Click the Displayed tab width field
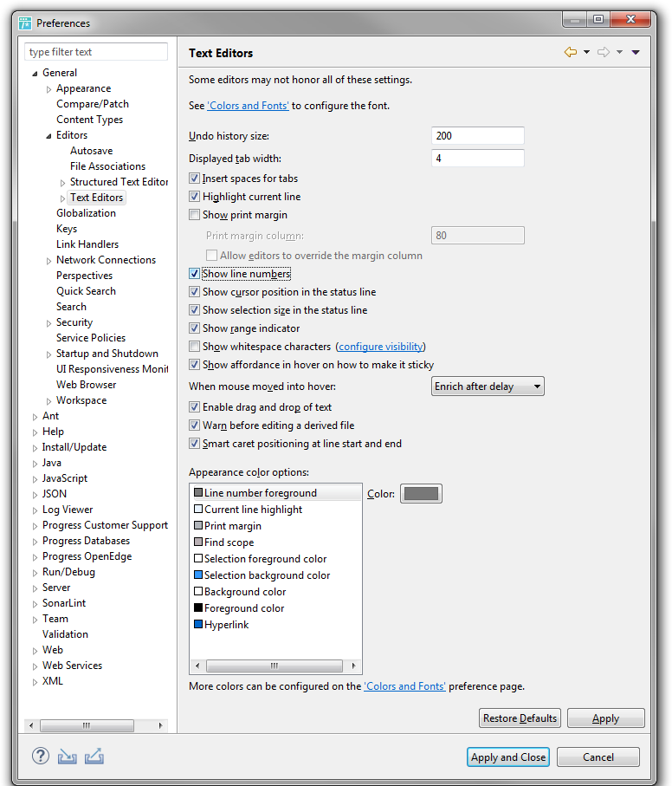Viewport: 672px width, 786px height. click(x=478, y=159)
